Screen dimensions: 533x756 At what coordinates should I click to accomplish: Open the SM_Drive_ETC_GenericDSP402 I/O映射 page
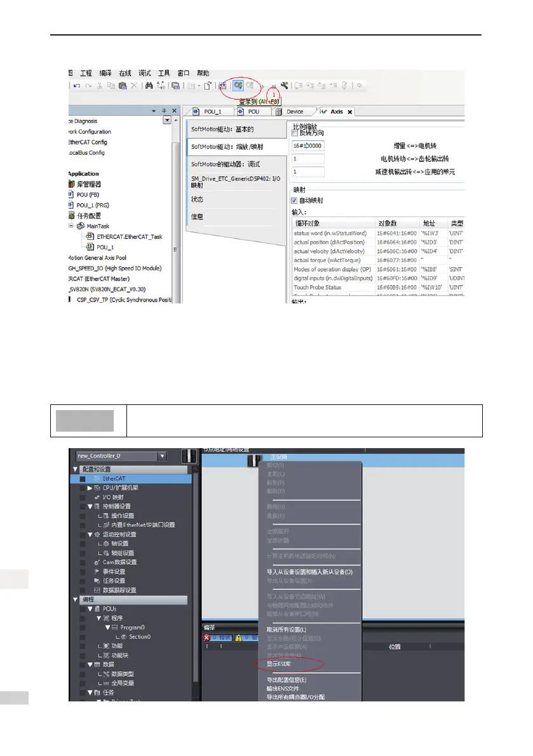[236, 182]
